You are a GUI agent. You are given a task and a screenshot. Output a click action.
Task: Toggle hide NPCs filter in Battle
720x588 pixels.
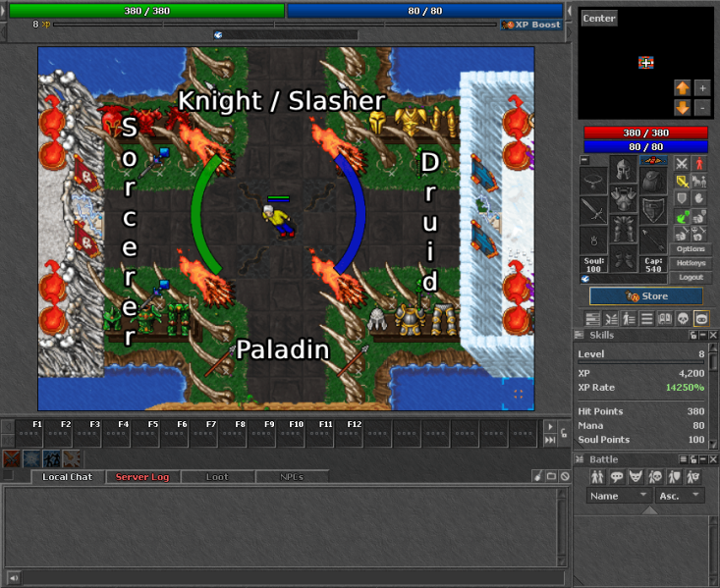[x=616, y=477]
